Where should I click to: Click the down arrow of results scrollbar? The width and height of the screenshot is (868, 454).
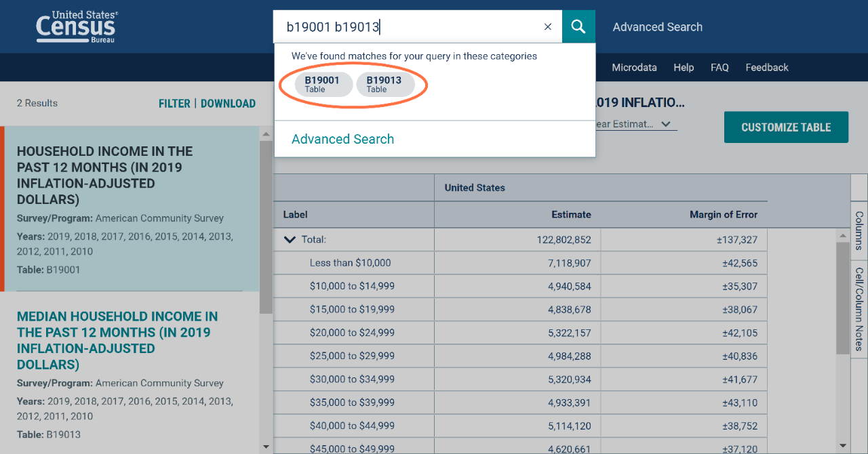[x=266, y=447]
